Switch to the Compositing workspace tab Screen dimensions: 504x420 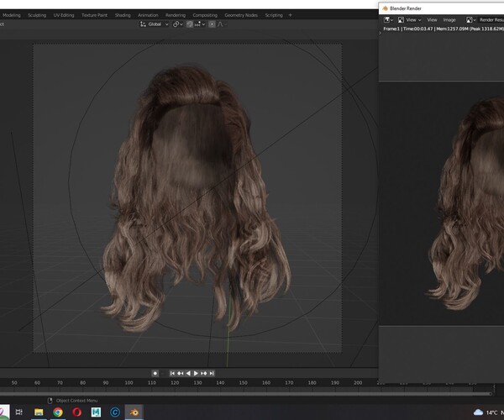pos(205,15)
